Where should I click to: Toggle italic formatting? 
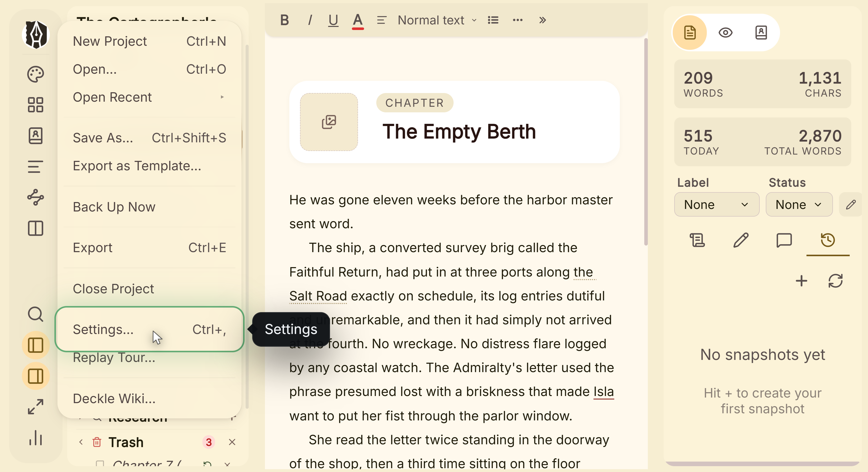[x=310, y=20]
